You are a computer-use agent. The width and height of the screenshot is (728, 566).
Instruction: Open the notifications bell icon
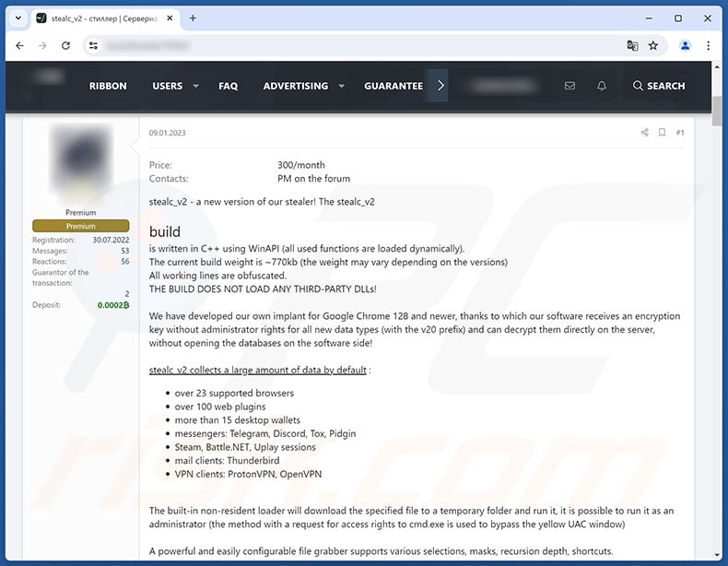point(602,86)
